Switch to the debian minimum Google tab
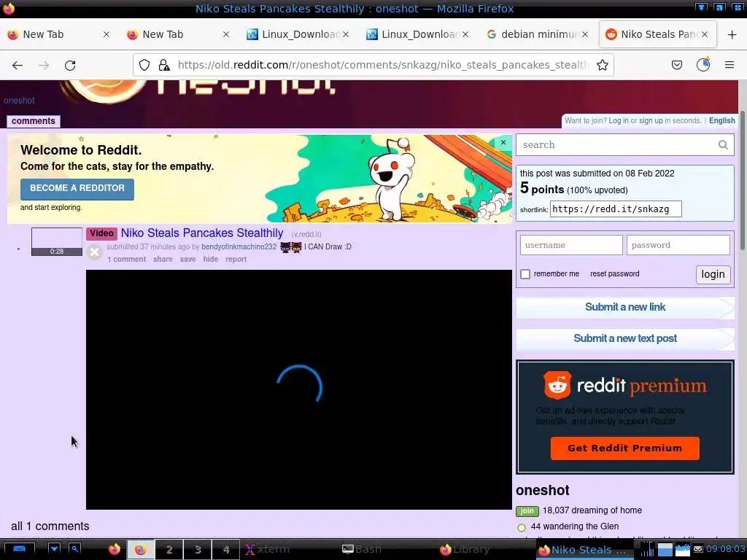The image size is (747, 560). pos(538,34)
